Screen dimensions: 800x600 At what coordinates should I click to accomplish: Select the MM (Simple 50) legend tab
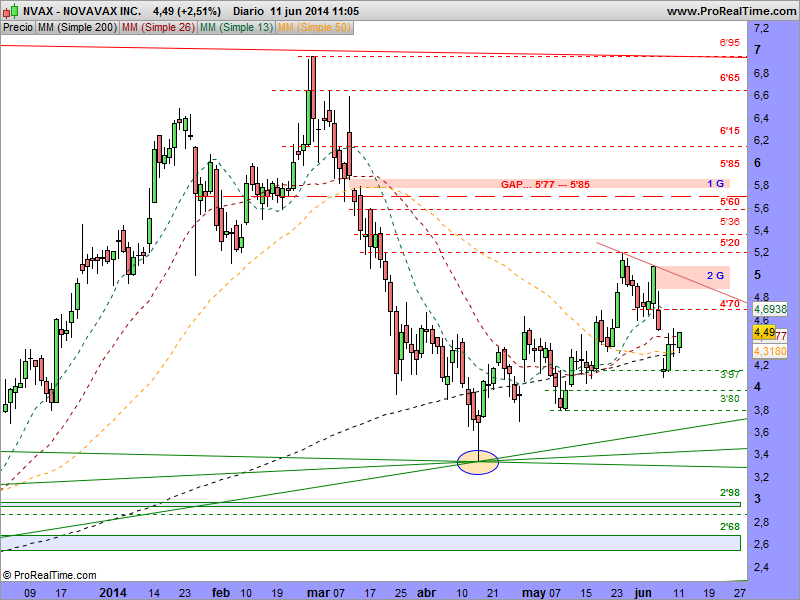tap(314, 28)
